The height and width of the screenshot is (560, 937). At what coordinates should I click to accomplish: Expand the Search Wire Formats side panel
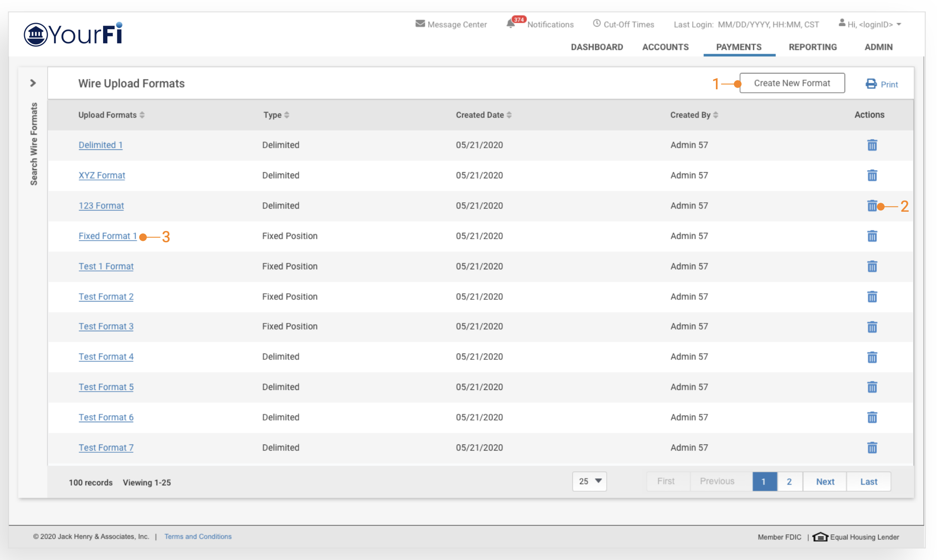(x=33, y=83)
